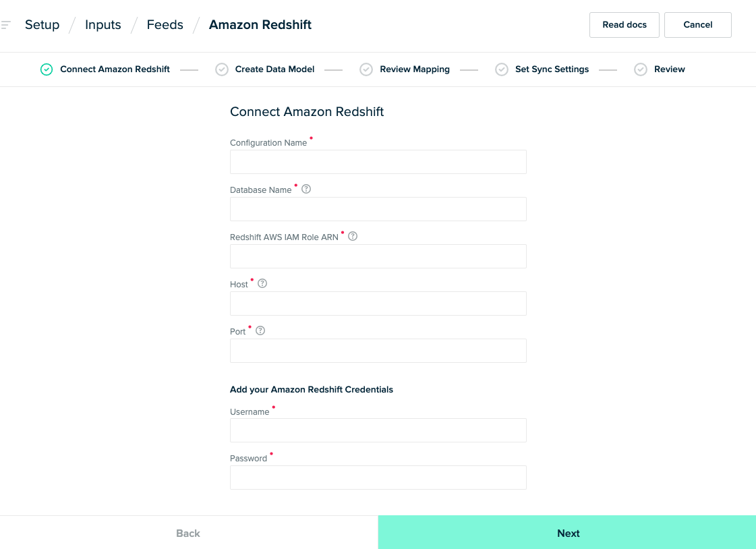
Task: Cancel the Redshift feed setup
Action: (697, 24)
